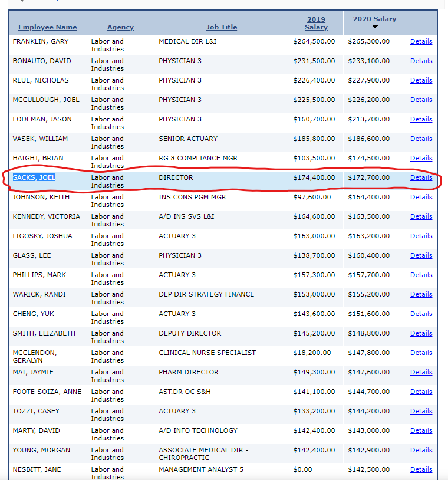Open Details for BONAUTO, DAVID

pyautogui.click(x=421, y=61)
